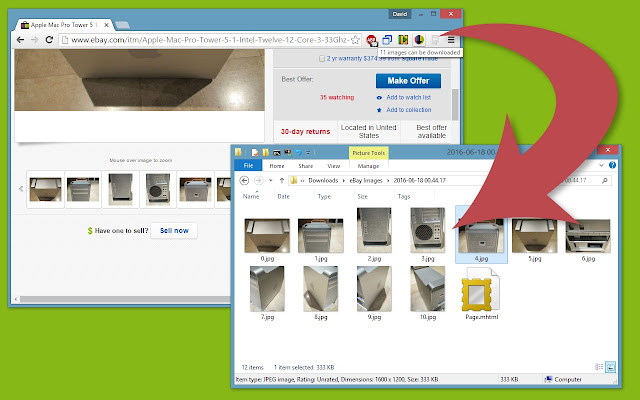Open the Share ribbon tab
The height and width of the screenshot is (400, 640).
coord(305,166)
